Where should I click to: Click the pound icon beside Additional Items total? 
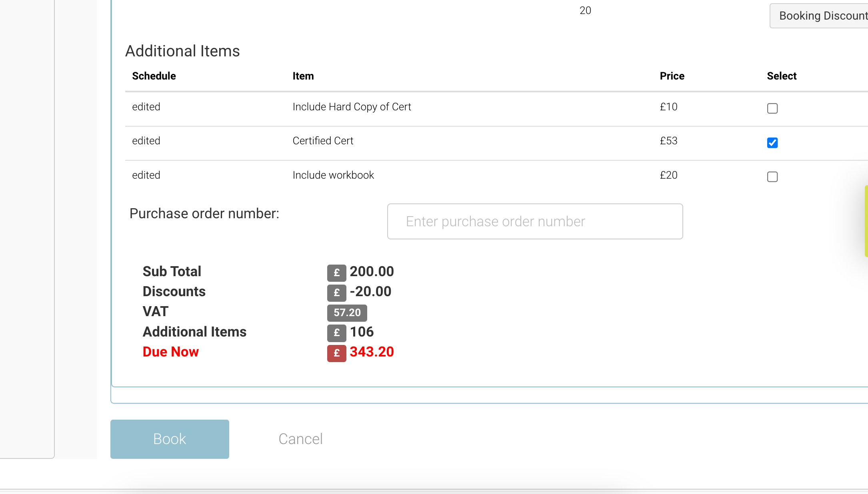336,333
